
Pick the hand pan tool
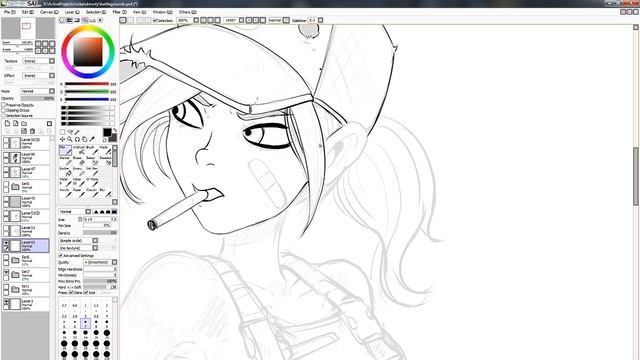click(84, 139)
